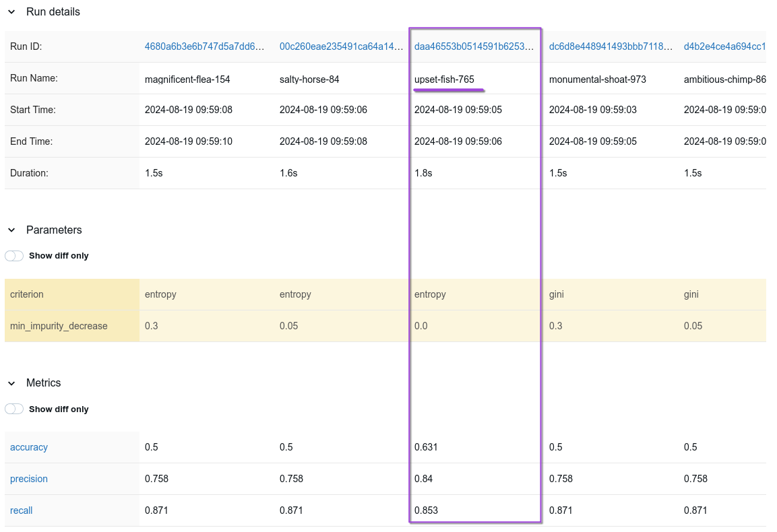This screenshot has height=532, width=777.
Task: Click the Run ID row label
Action: pos(26,46)
